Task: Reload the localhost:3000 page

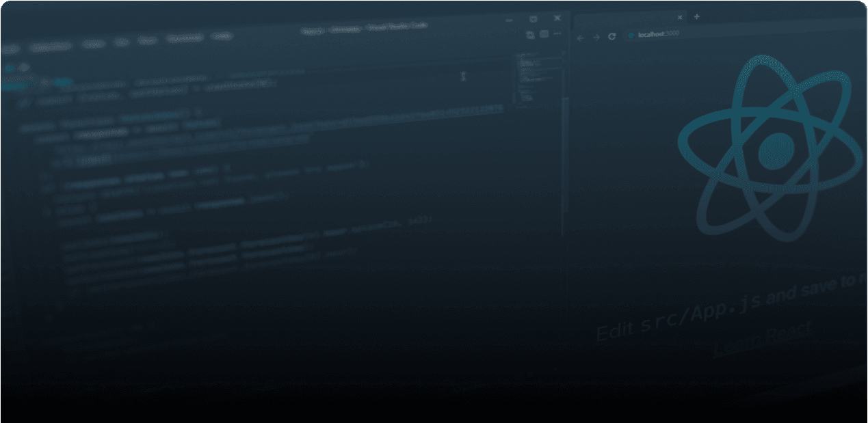Action: (x=612, y=36)
